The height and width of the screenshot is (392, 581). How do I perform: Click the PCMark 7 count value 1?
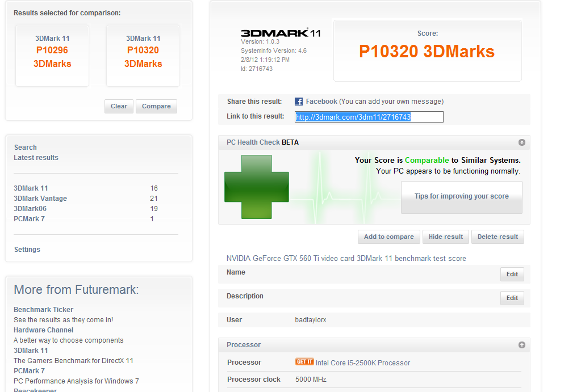click(152, 219)
